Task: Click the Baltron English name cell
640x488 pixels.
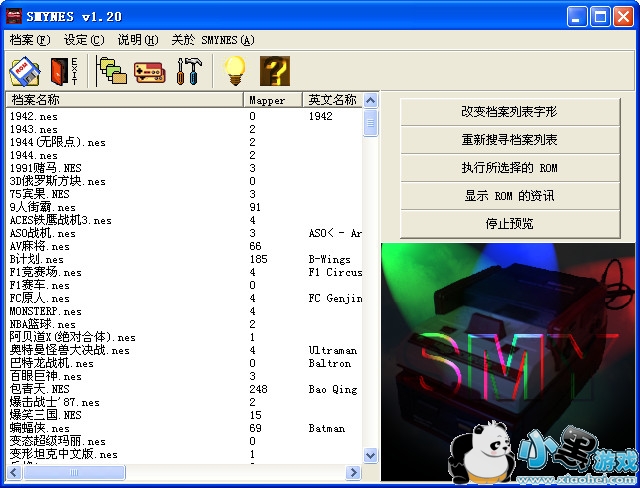Action: click(x=330, y=364)
